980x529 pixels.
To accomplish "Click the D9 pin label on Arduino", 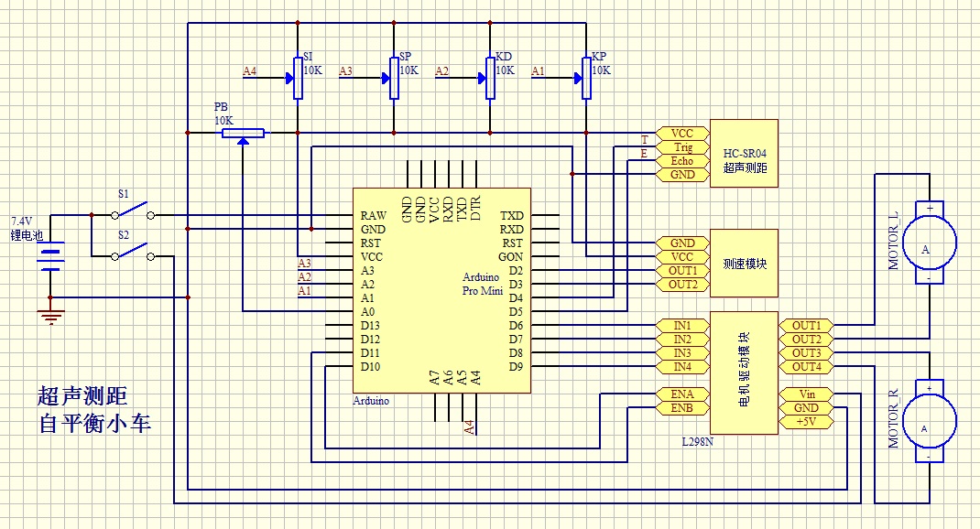I will [516, 367].
